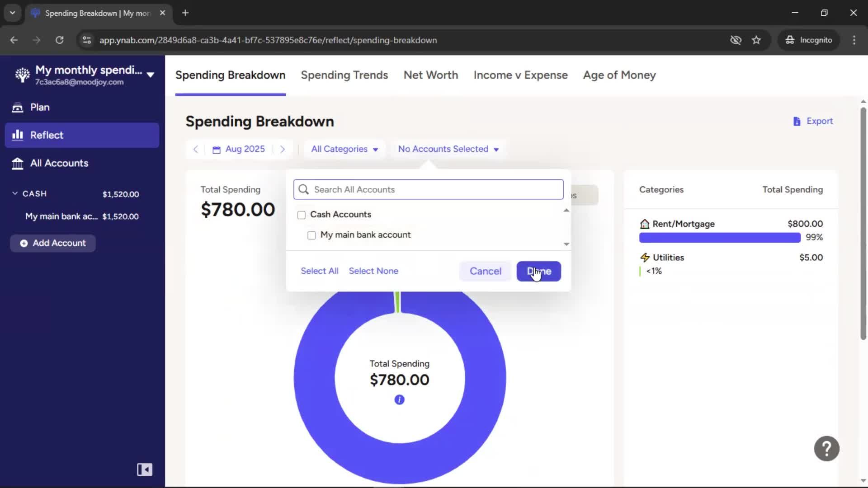Click the $5.00 Utilities amount

point(811,258)
